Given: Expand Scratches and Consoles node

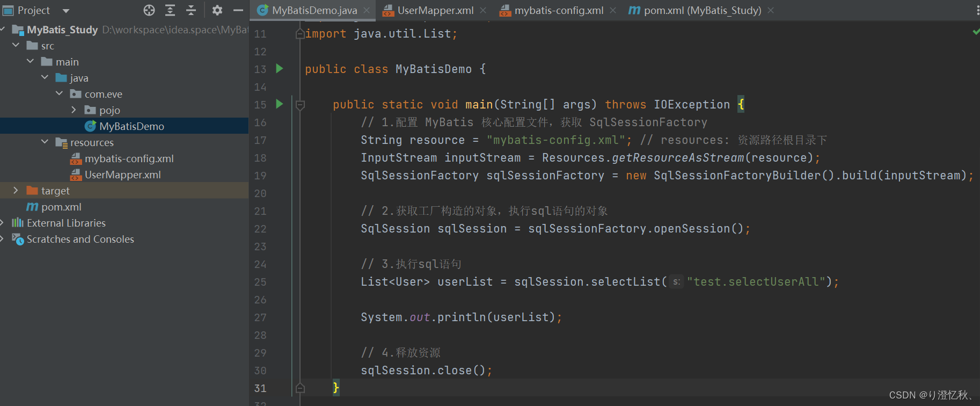Looking at the screenshot, I should click(2, 238).
